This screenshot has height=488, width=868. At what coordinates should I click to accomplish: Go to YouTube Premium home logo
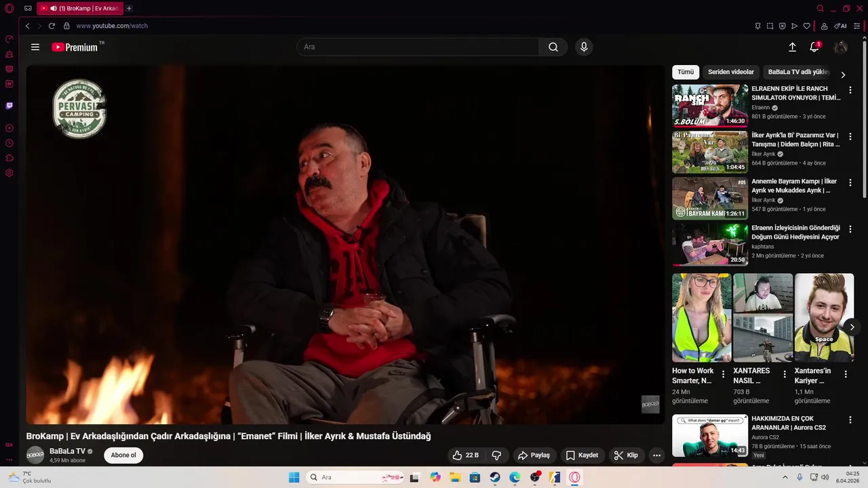point(76,47)
